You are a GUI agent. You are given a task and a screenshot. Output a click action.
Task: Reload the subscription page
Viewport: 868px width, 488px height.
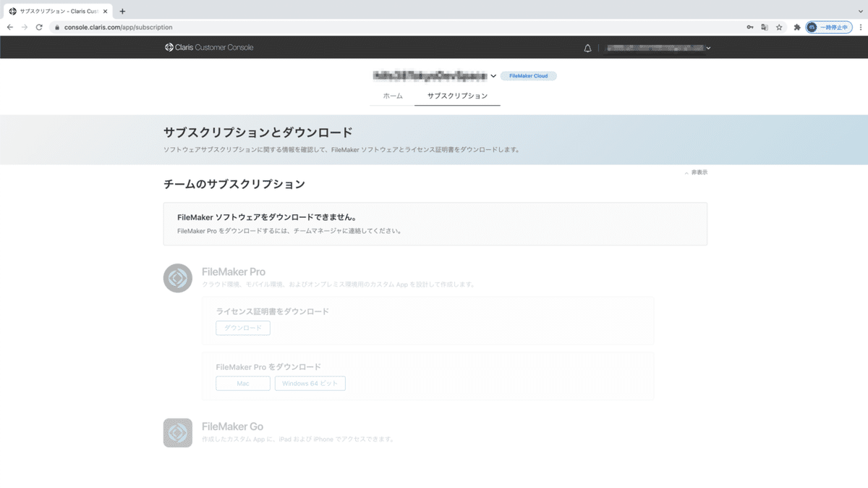40,27
